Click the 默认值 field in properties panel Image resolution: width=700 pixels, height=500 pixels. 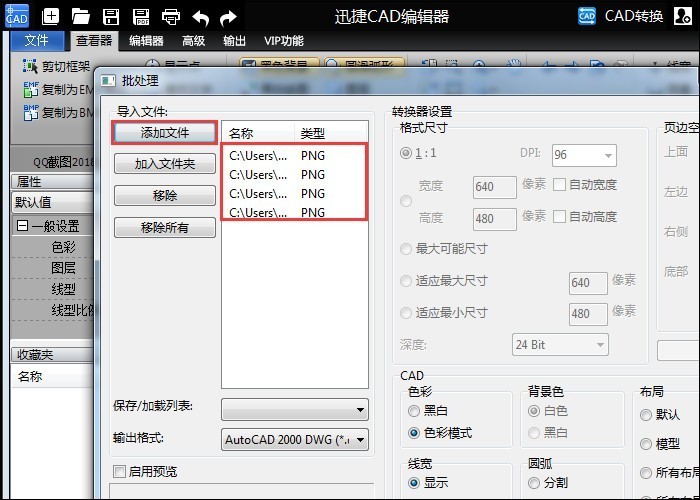(x=53, y=203)
